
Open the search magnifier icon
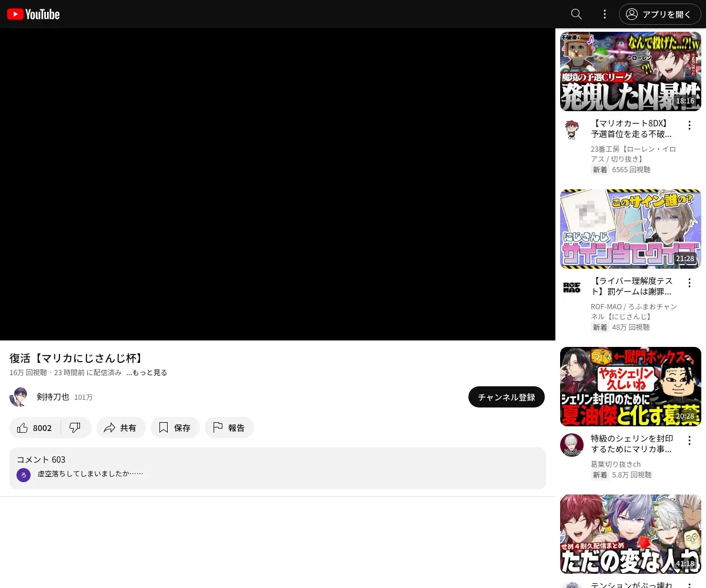(x=577, y=14)
